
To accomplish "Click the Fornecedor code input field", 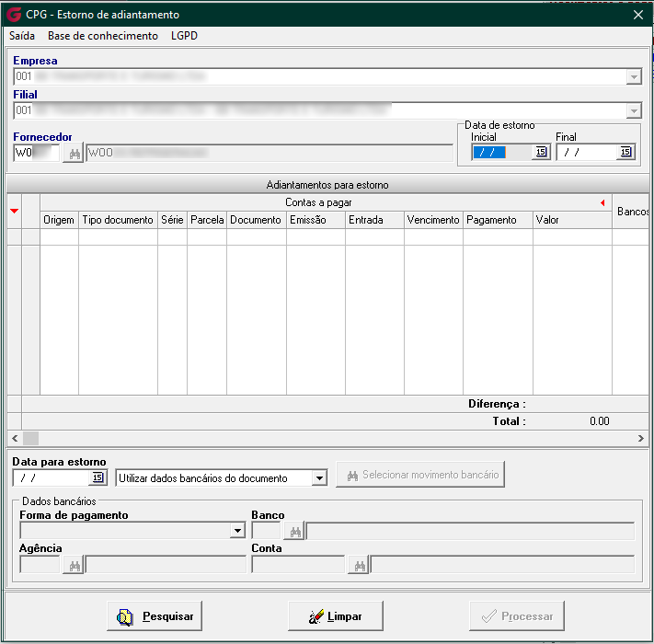I will 36,153.
